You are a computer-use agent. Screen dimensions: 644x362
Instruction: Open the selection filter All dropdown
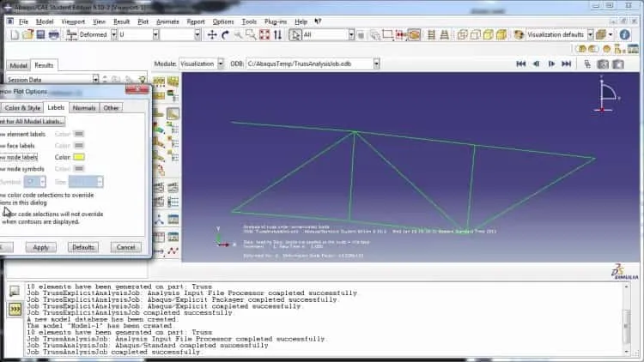pos(351,35)
